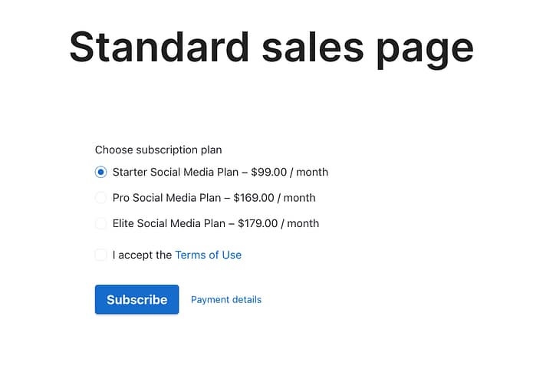Viewport: 546px width, 392px height.
Task: Tick the accept Terms of Use checkbox
Action: 100,255
